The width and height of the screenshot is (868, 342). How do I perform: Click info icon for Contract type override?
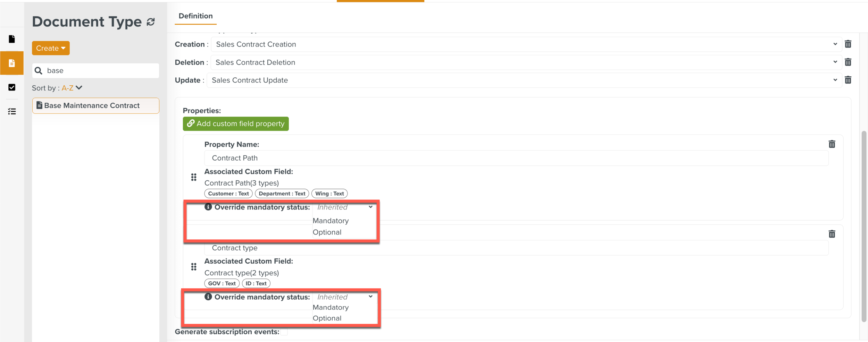point(208,297)
